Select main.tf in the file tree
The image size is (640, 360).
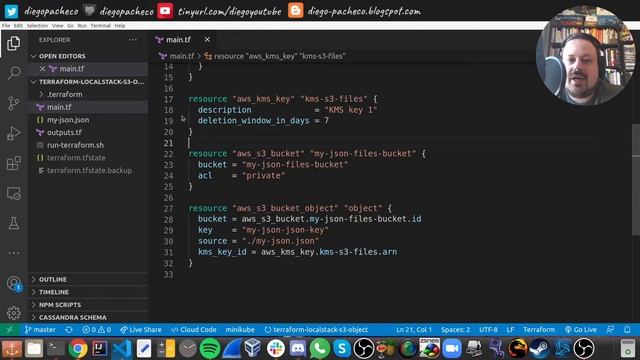coord(88,107)
